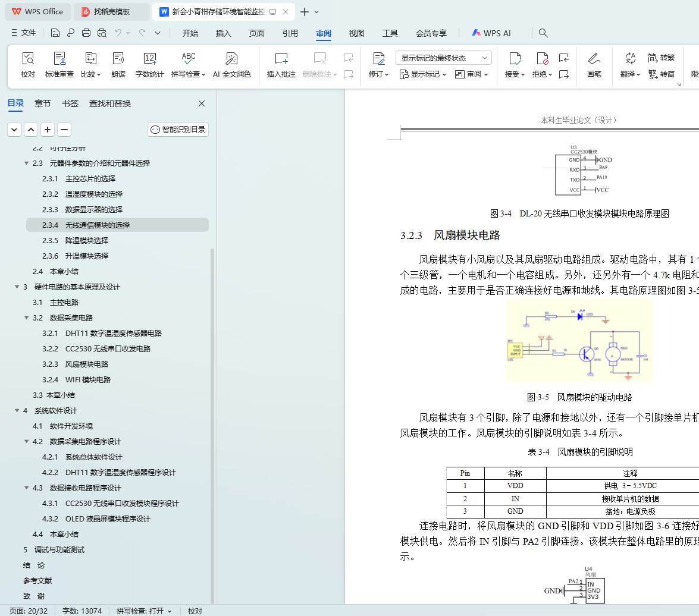Click the minus demote-level outline button
The image size is (699, 616).
click(x=64, y=130)
